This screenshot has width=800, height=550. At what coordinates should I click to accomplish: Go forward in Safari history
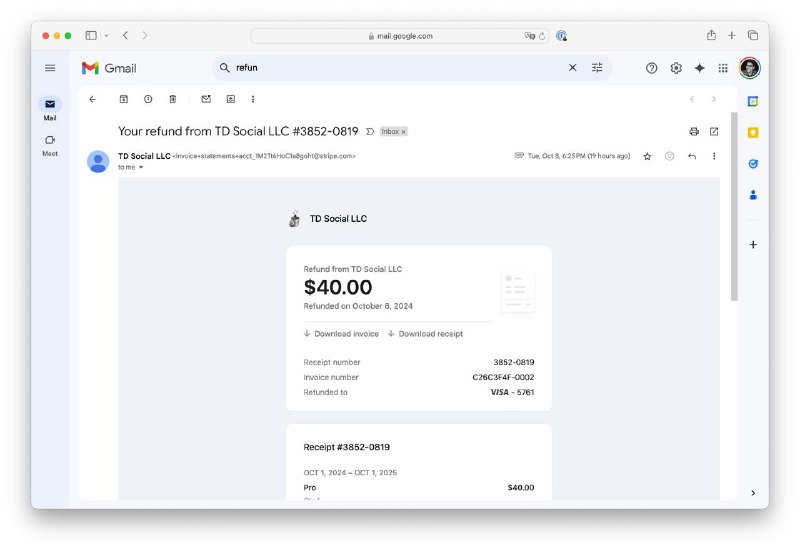[x=145, y=35]
